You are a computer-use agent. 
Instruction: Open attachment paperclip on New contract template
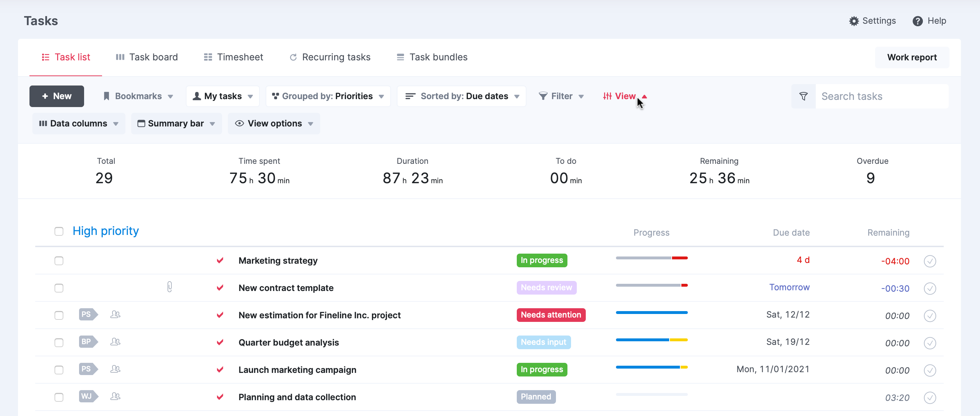pyautogui.click(x=170, y=287)
